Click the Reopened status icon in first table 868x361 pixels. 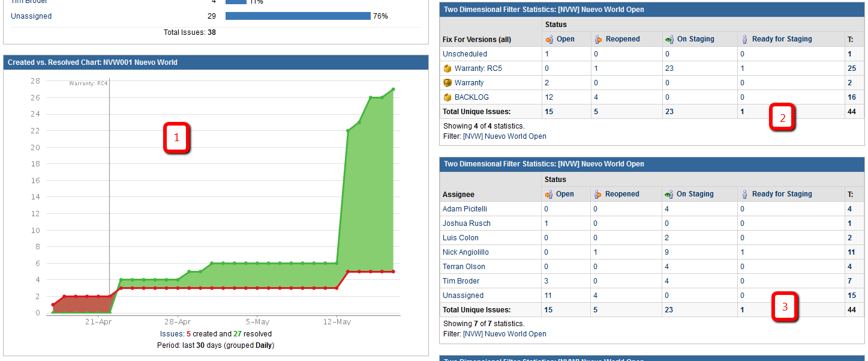(x=598, y=39)
